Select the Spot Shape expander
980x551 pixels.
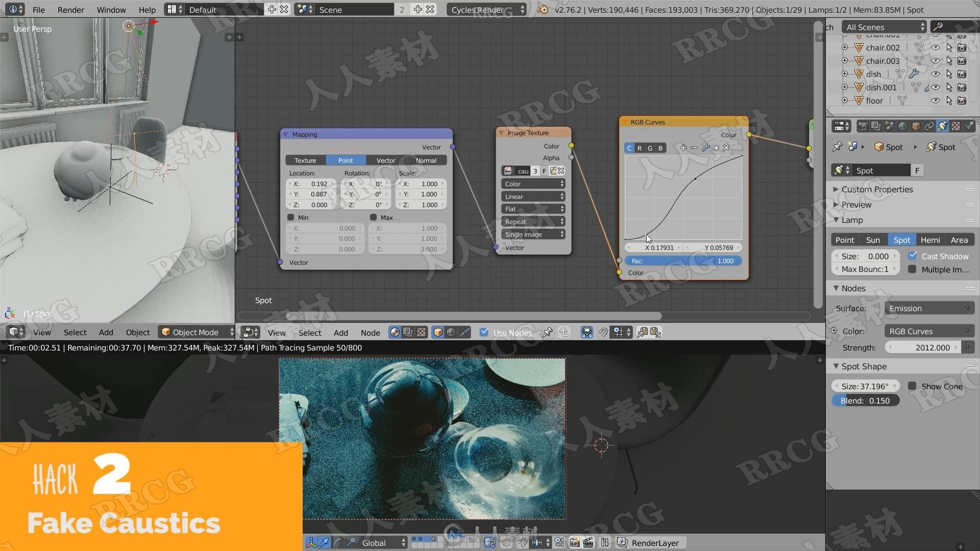pos(864,366)
